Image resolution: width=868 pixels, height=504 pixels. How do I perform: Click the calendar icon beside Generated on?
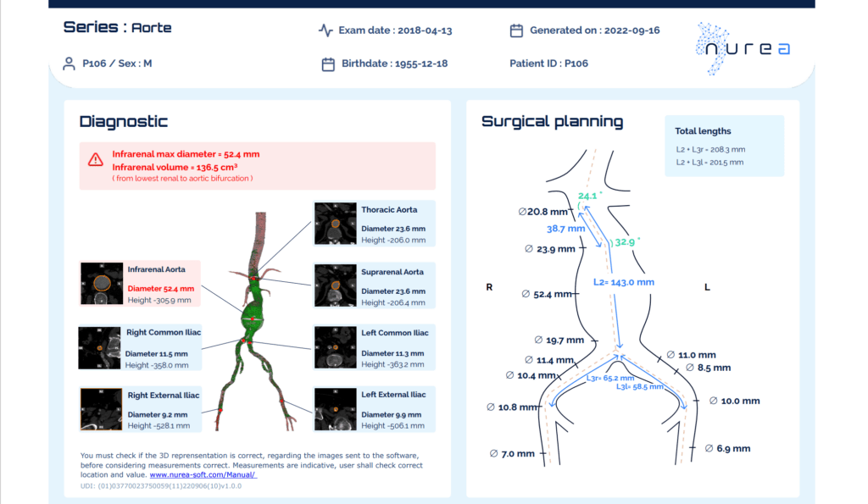pos(516,30)
